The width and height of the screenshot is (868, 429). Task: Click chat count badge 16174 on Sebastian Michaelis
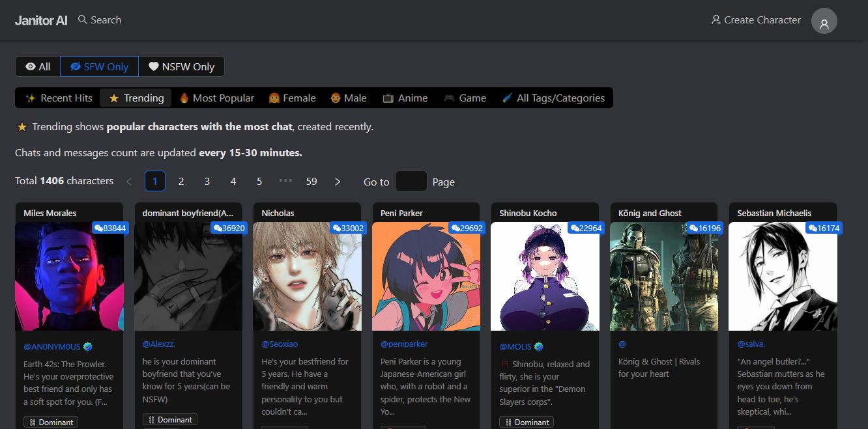coord(824,228)
